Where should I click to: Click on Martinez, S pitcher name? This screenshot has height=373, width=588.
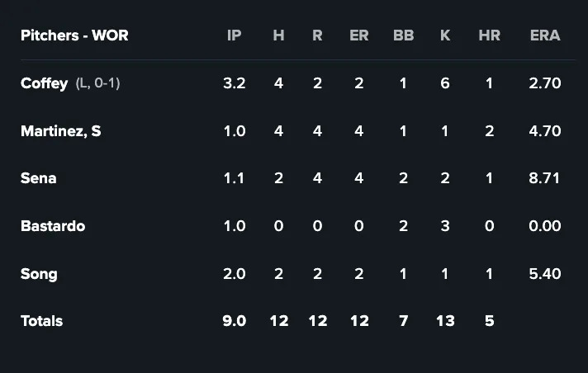pos(60,131)
